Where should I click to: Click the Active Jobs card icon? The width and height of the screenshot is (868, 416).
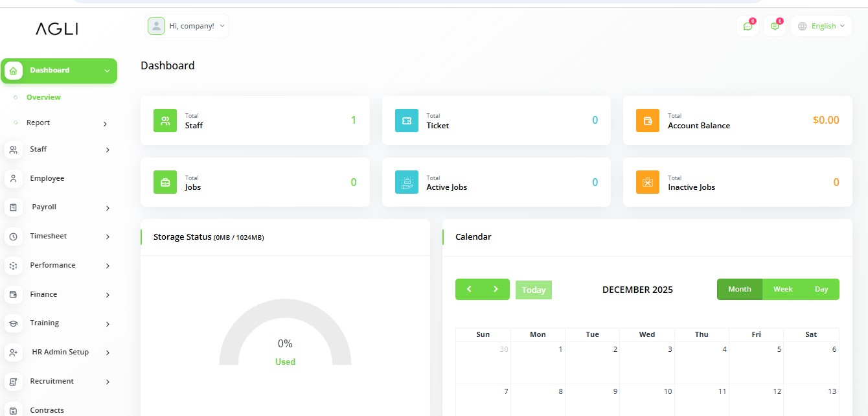(x=407, y=182)
